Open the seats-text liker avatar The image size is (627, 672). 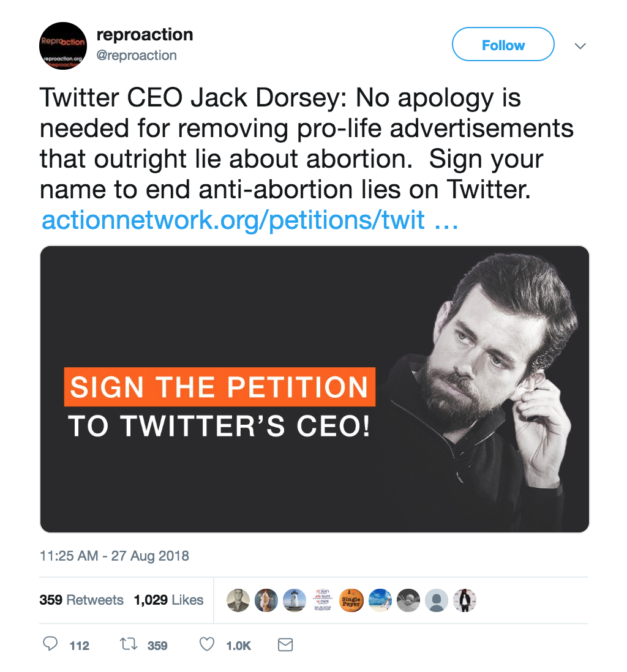tap(323, 600)
